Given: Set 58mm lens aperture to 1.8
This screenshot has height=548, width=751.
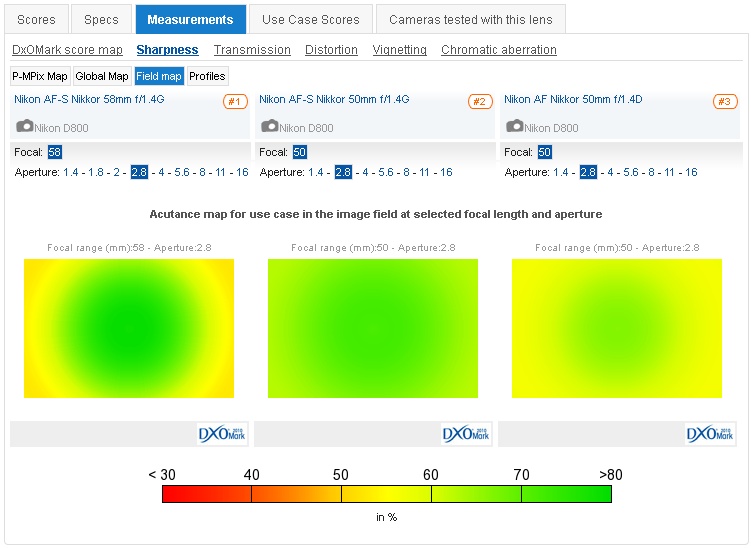Looking at the screenshot, I should 96,172.
